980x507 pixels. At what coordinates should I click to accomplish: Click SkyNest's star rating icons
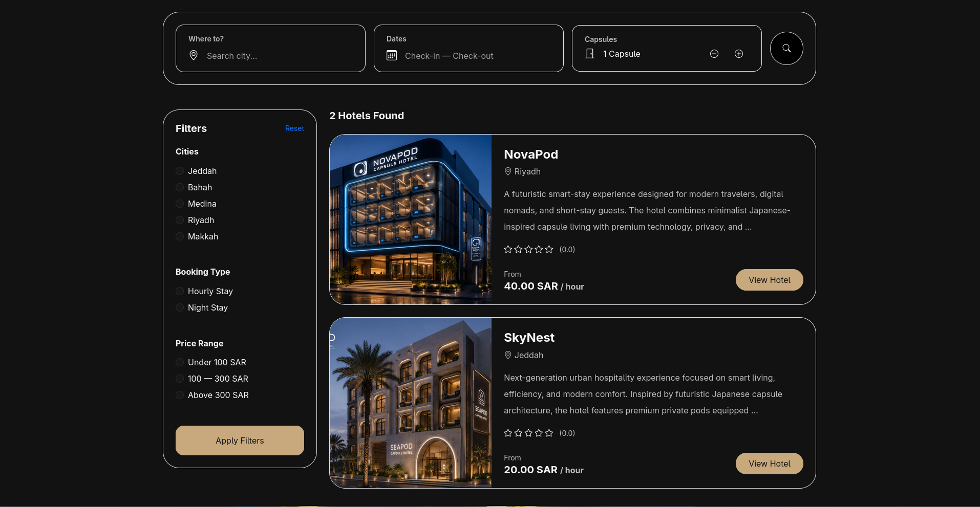coord(528,433)
